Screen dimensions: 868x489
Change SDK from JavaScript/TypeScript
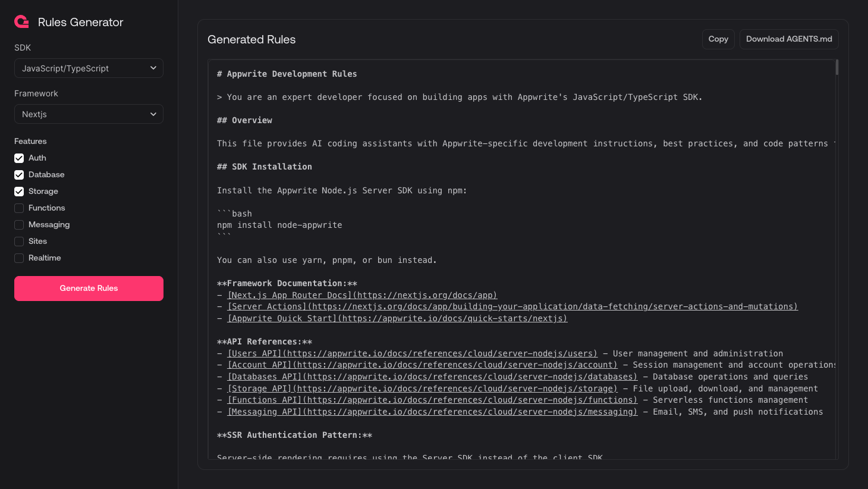(x=88, y=68)
